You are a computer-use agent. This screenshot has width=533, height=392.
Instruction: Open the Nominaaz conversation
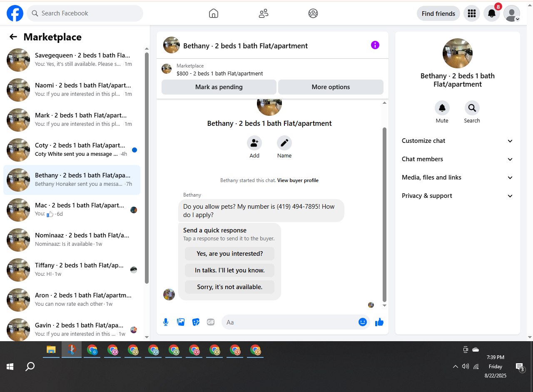(72, 240)
